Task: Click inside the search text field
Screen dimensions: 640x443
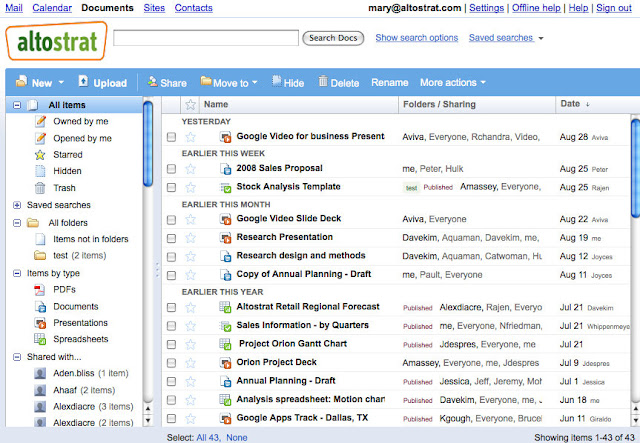Action: pyautogui.click(x=205, y=38)
